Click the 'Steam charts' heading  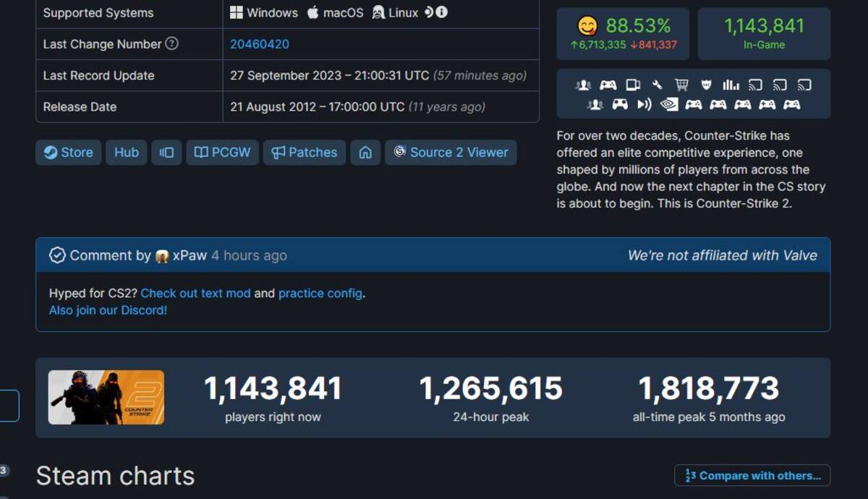point(116,476)
